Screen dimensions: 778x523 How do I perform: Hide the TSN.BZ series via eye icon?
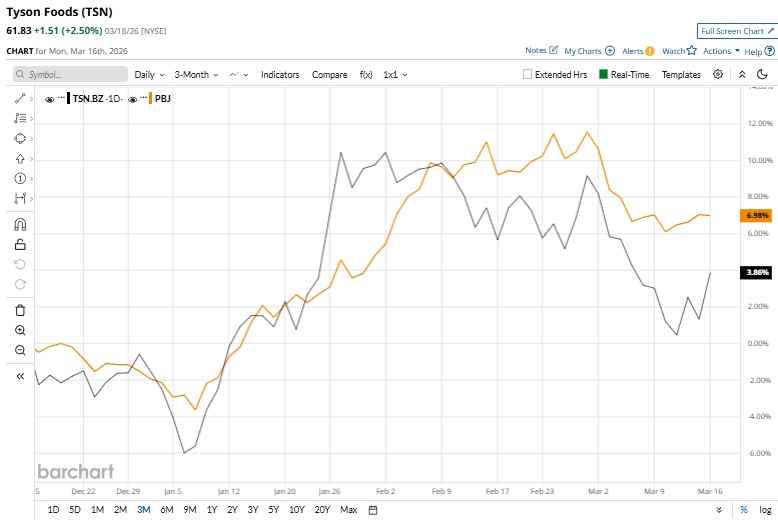pyautogui.click(x=50, y=99)
